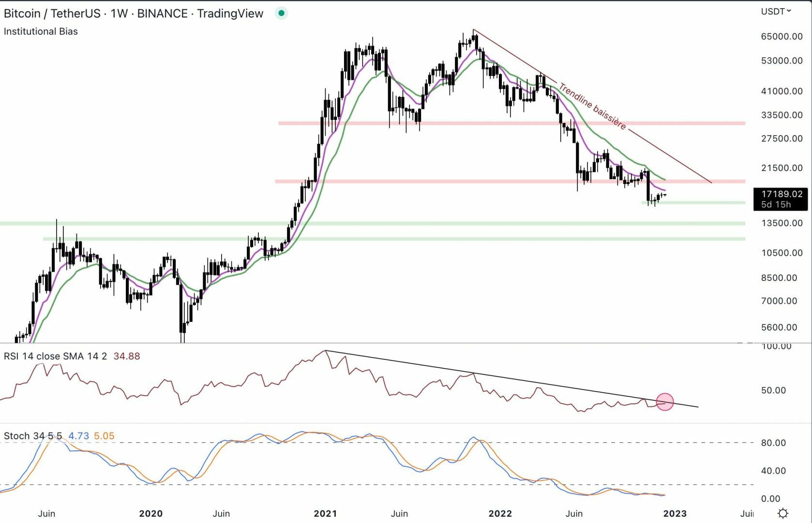Click the green market status dot
This screenshot has width=812, height=523.
click(x=281, y=14)
